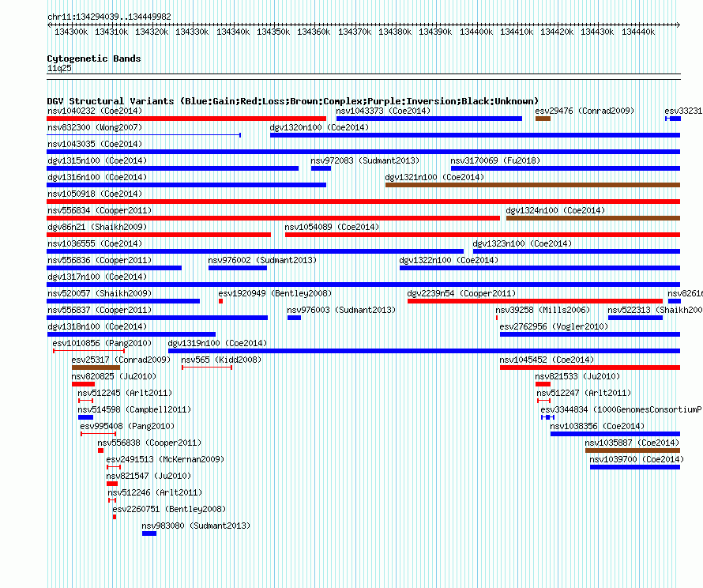Click the 134300k ruler tick label
Screen dimensions: 703x588
tap(71, 32)
